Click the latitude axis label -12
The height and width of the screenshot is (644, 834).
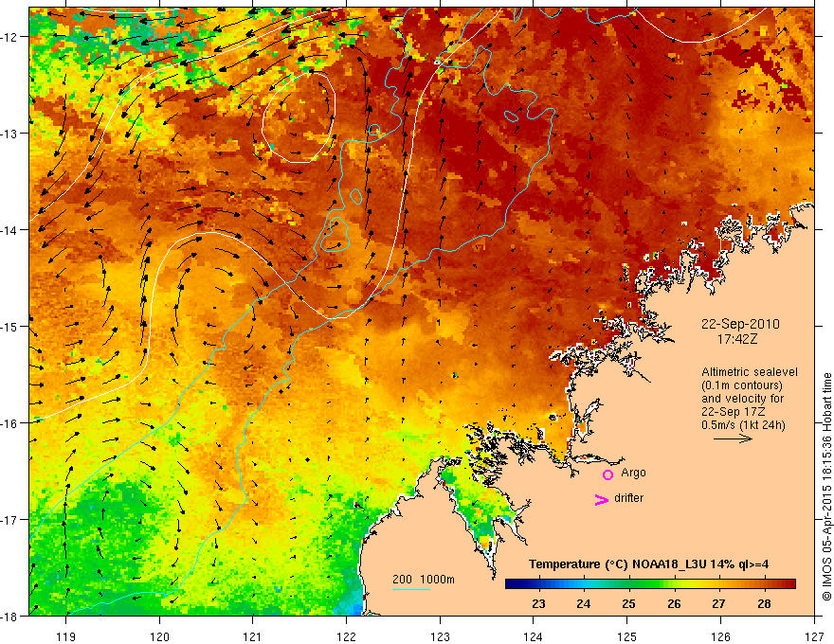(10, 37)
